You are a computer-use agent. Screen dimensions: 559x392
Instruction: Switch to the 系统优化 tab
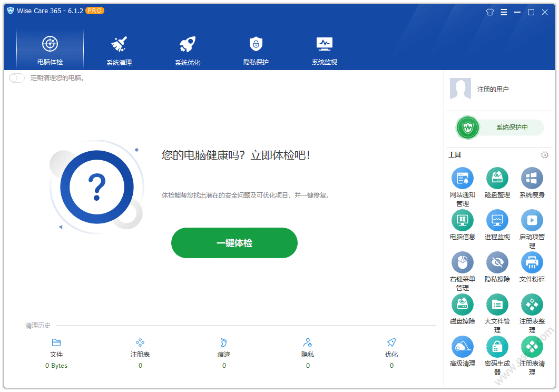(188, 51)
